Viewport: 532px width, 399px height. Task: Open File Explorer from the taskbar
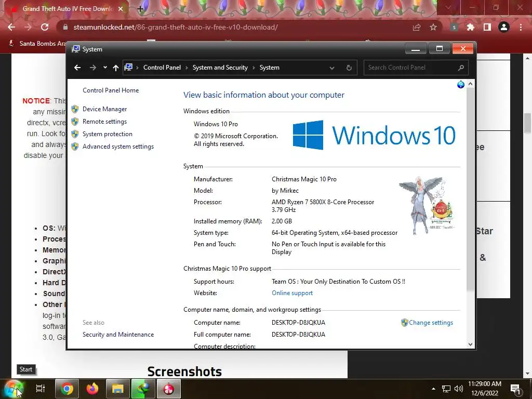point(118,389)
